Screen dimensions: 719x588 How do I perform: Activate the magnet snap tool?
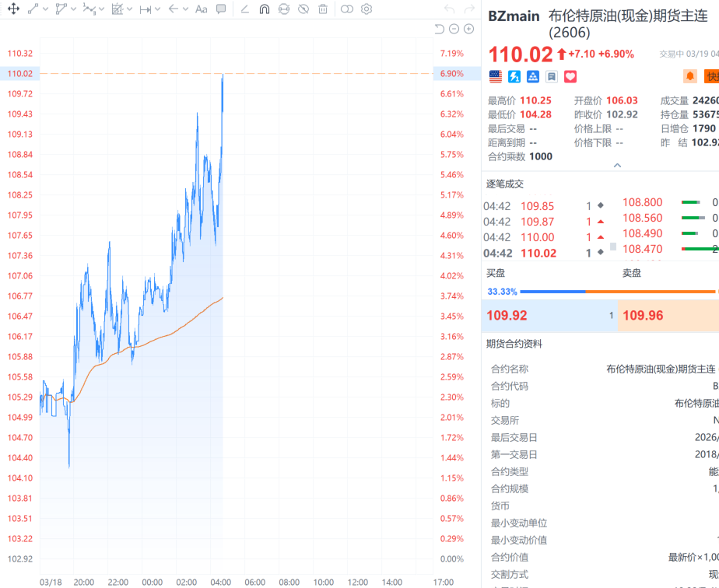(264, 9)
